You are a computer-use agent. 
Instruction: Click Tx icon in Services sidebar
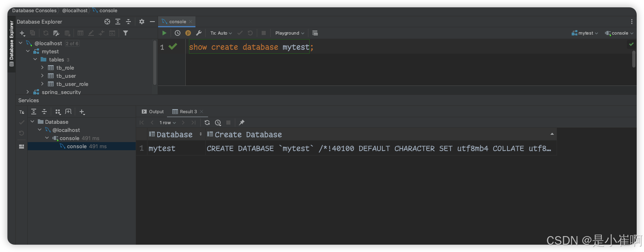click(x=22, y=112)
